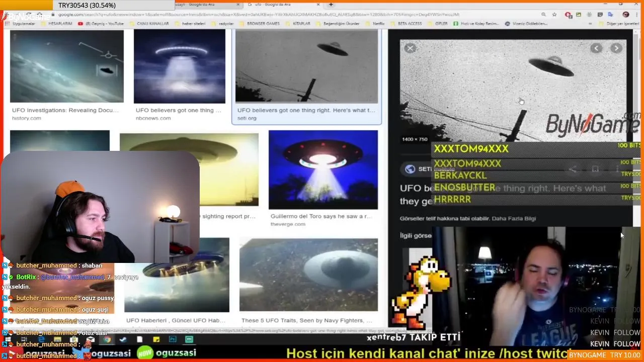Open the Mail app from the taskbar

coord(91,339)
